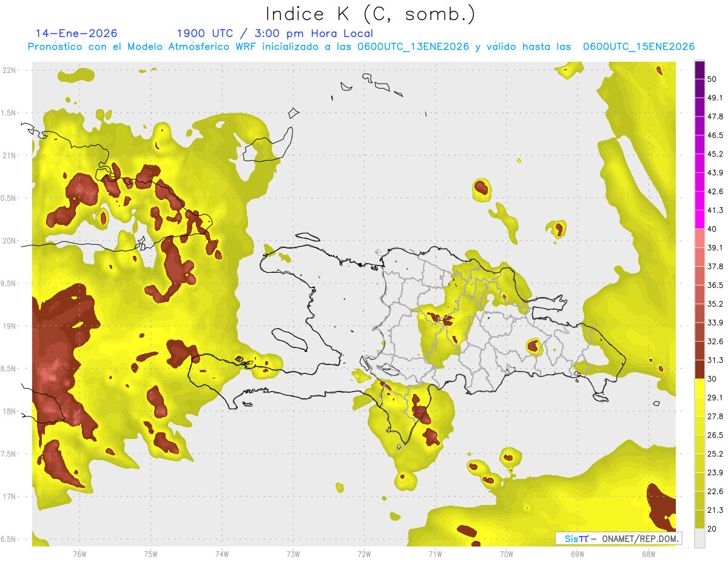
Task: Click the map title "Indice K (C, somb.)"
Action: tap(371, 14)
